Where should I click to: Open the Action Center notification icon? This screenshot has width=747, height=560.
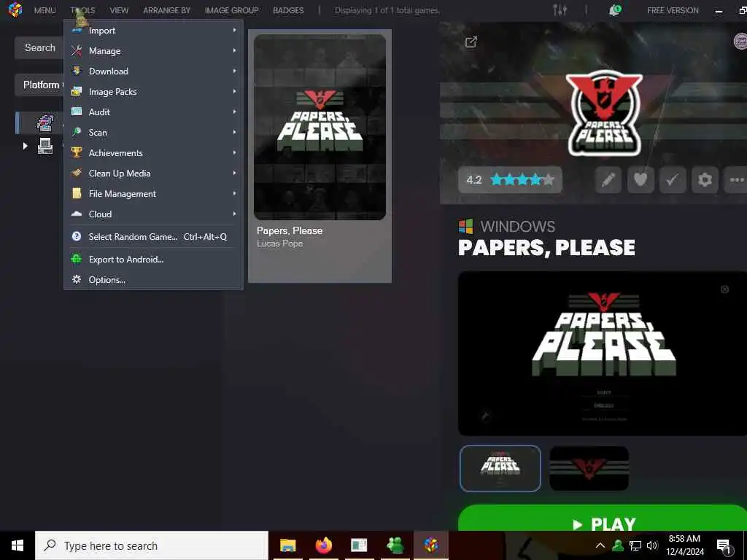click(x=724, y=547)
